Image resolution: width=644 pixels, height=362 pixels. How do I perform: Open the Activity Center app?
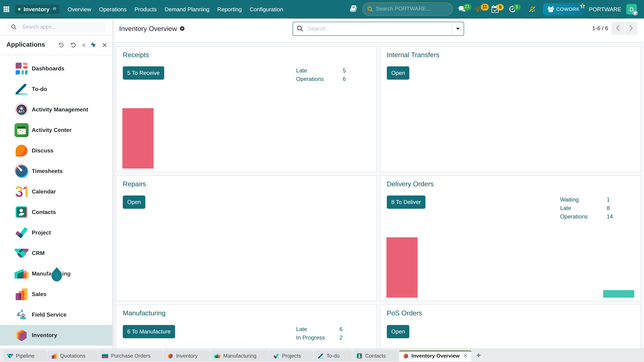tap(56, 130)
